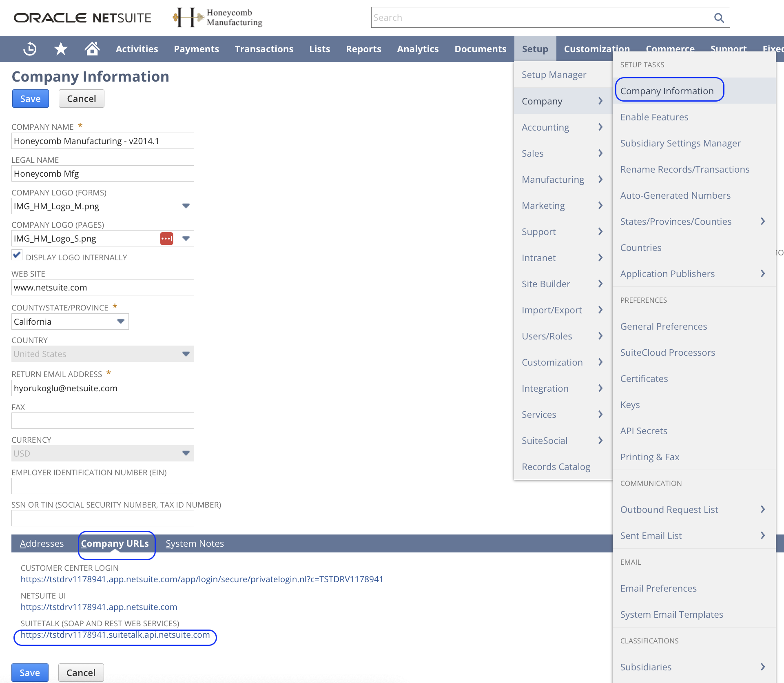Toggle Display Logo Internally checkbox

click(x=17, y=255)
